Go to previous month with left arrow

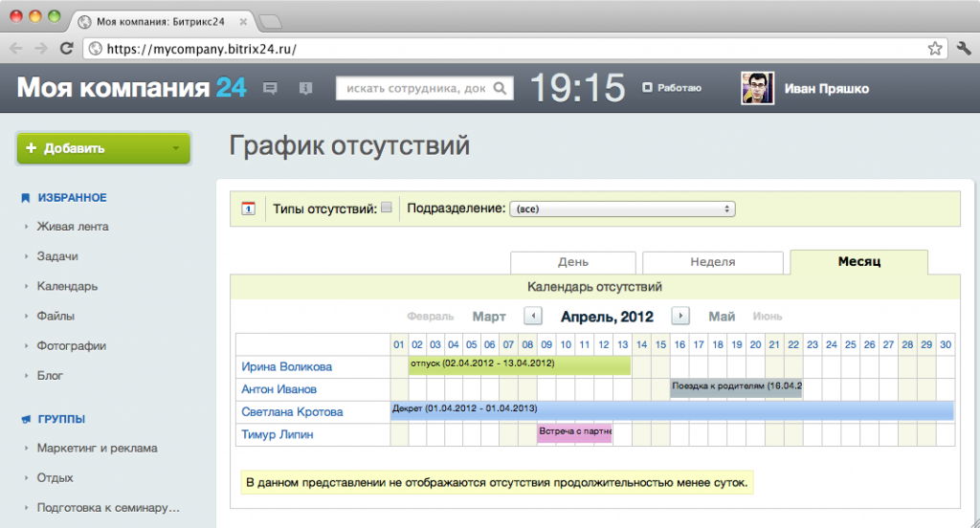(533, 316)
